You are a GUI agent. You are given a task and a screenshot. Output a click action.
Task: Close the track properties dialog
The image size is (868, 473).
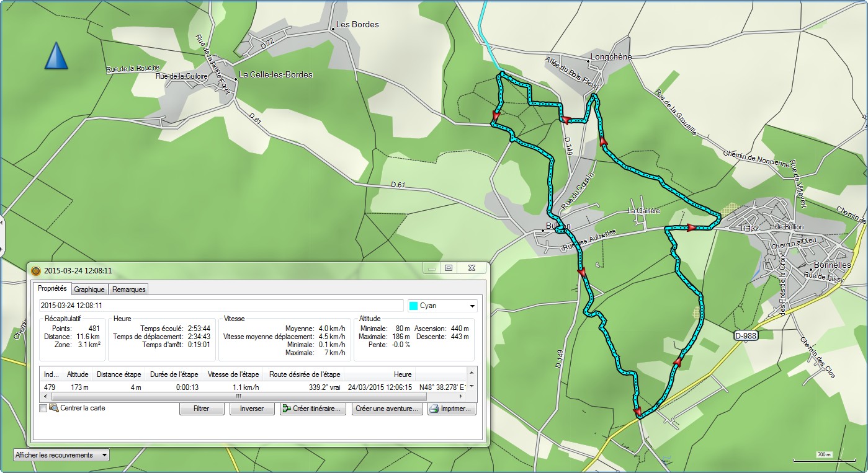click(472, 268)
